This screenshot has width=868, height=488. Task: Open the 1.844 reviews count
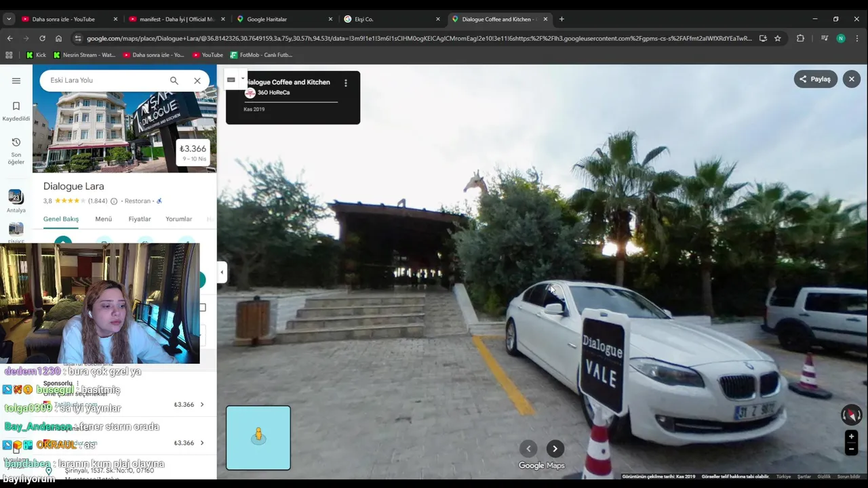tap(98, 201)
